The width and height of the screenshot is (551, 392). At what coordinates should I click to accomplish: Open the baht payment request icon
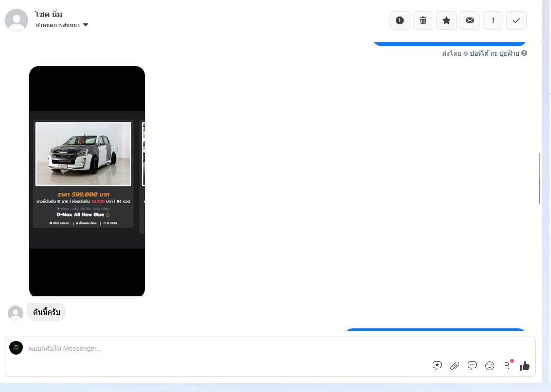tap(507, 366)
